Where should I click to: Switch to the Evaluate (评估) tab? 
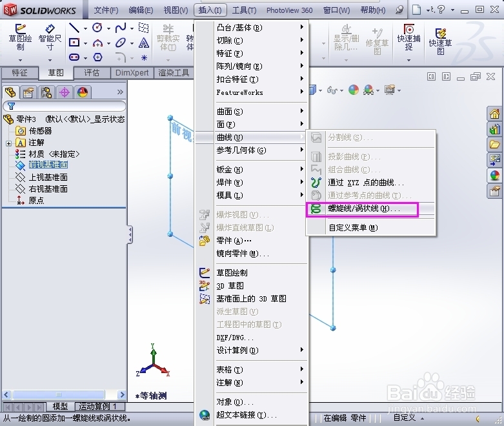(x=92, y=73)
